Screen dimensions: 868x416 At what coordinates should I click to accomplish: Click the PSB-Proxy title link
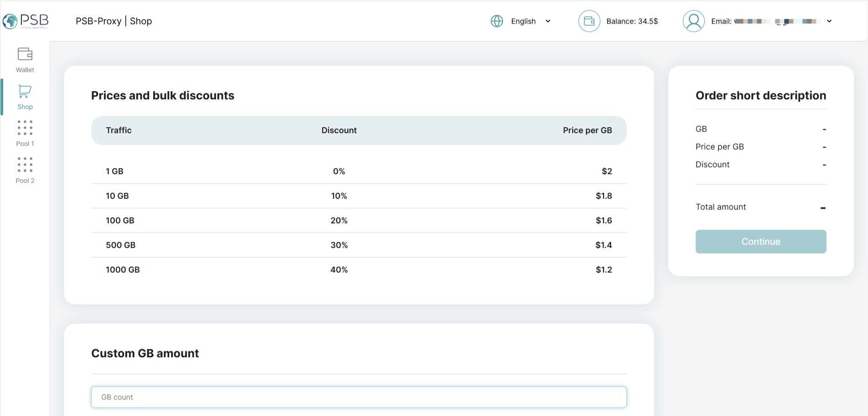pyautogui.click(x=98, y=21)
